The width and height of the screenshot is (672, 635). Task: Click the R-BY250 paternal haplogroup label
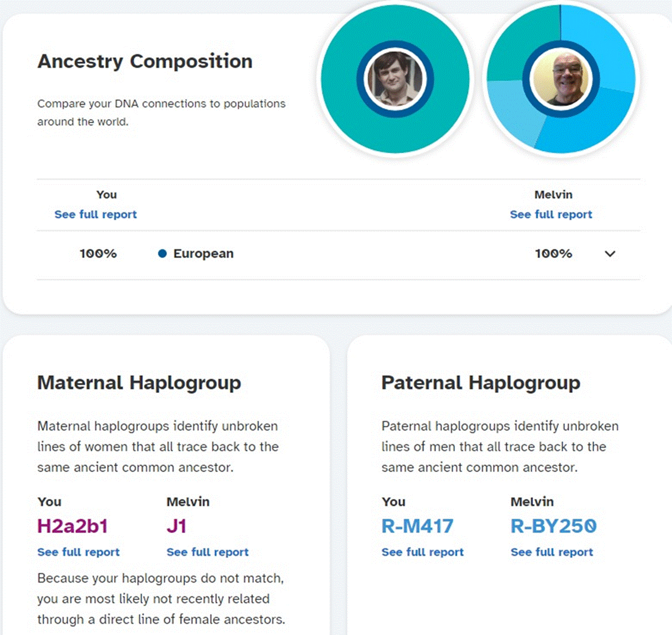coord(553,526)
